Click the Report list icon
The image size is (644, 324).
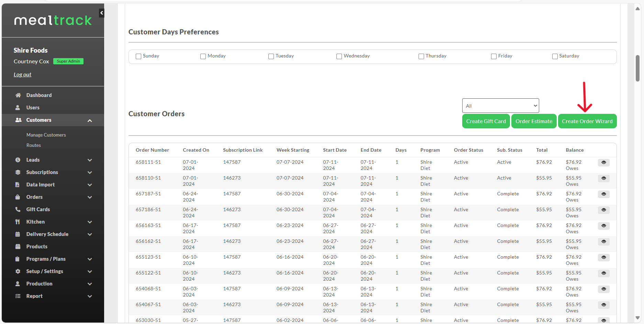[18, 296]
